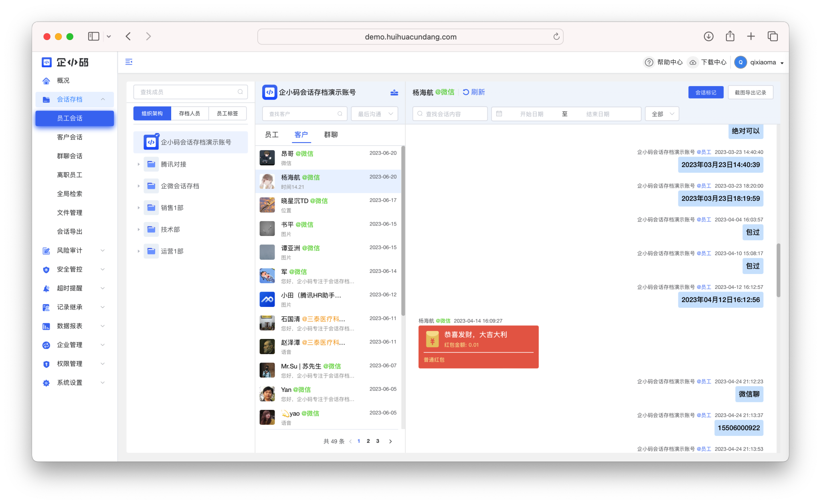
Task: Click the 开始日期 date field
Action: click(x=532, y=114)
